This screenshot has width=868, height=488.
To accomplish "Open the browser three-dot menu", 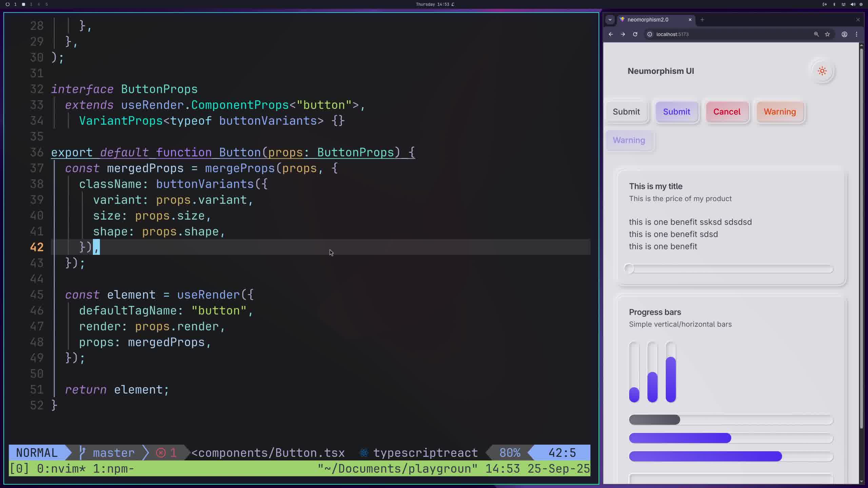I will [856, 34].
